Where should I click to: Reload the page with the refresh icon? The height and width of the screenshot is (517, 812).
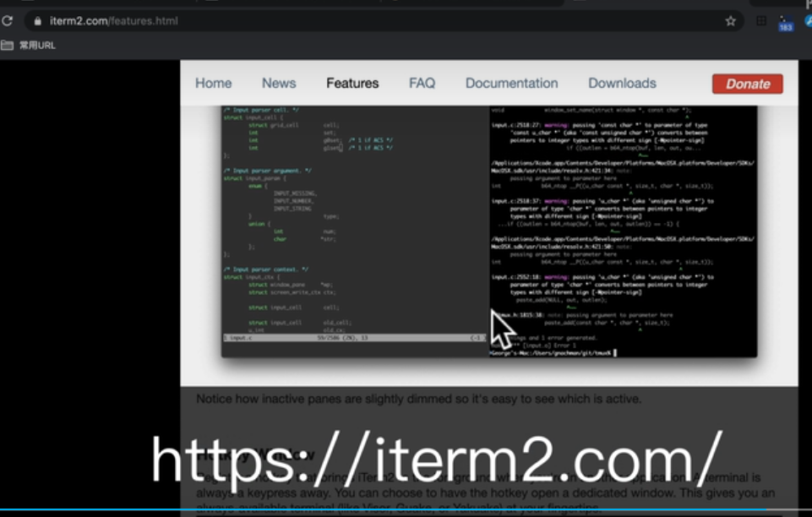tap(8, 21)
